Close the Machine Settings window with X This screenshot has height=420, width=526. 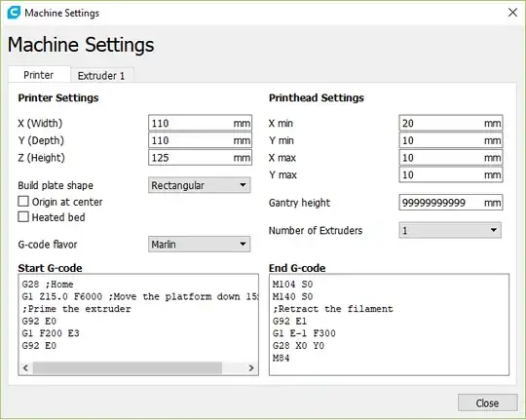pyautogui.click(x=512, y=13)
